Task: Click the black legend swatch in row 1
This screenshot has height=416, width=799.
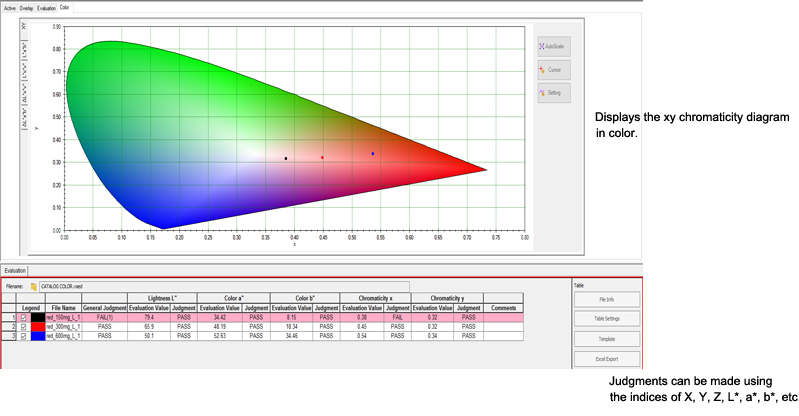Action: (x=38, y=317)
